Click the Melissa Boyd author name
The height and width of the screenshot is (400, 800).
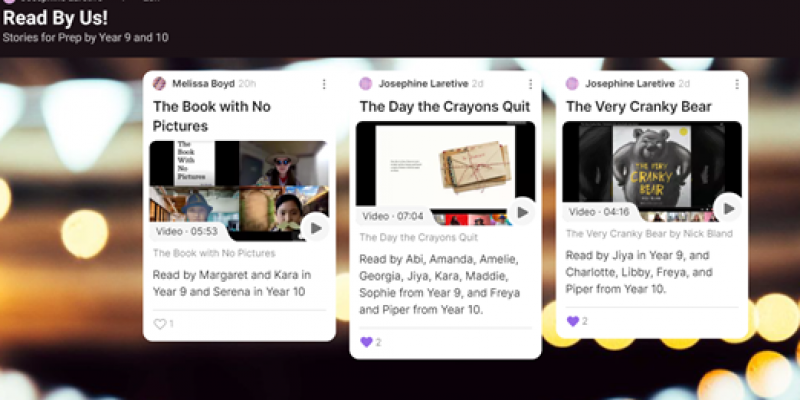204,84
